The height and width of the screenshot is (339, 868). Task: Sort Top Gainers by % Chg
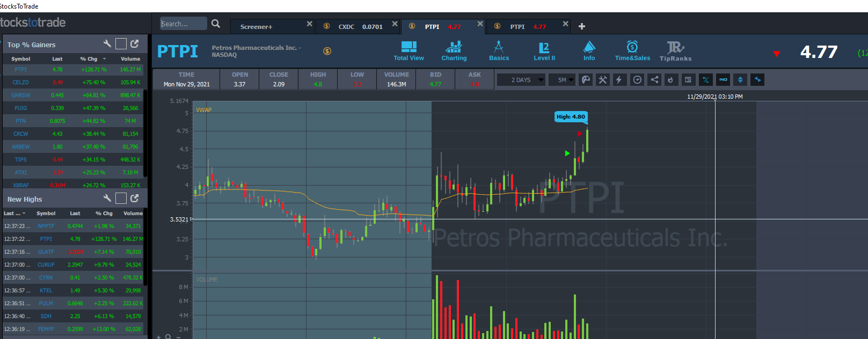(93, 59)
